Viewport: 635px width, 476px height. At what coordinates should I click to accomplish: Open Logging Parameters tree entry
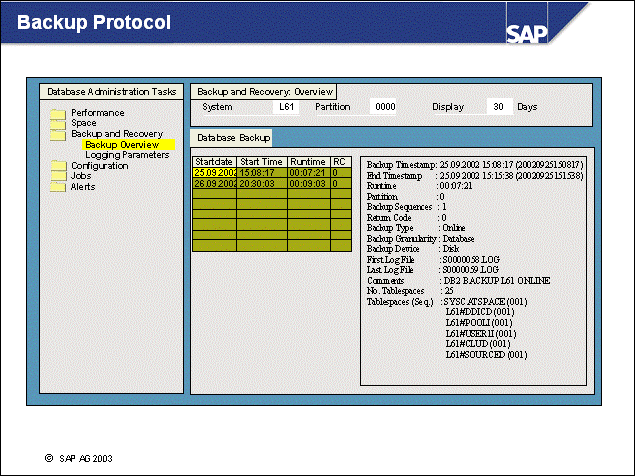point(127,155)
